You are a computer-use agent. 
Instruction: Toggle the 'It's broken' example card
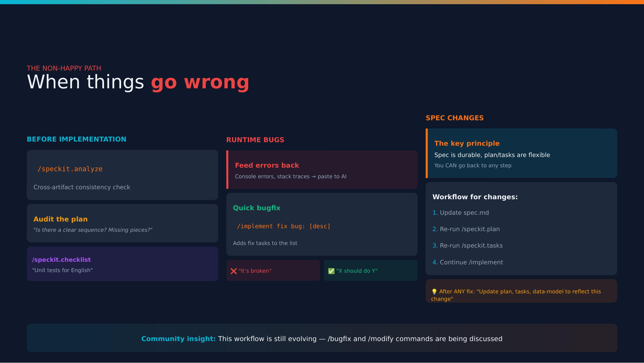pos(273,270)
